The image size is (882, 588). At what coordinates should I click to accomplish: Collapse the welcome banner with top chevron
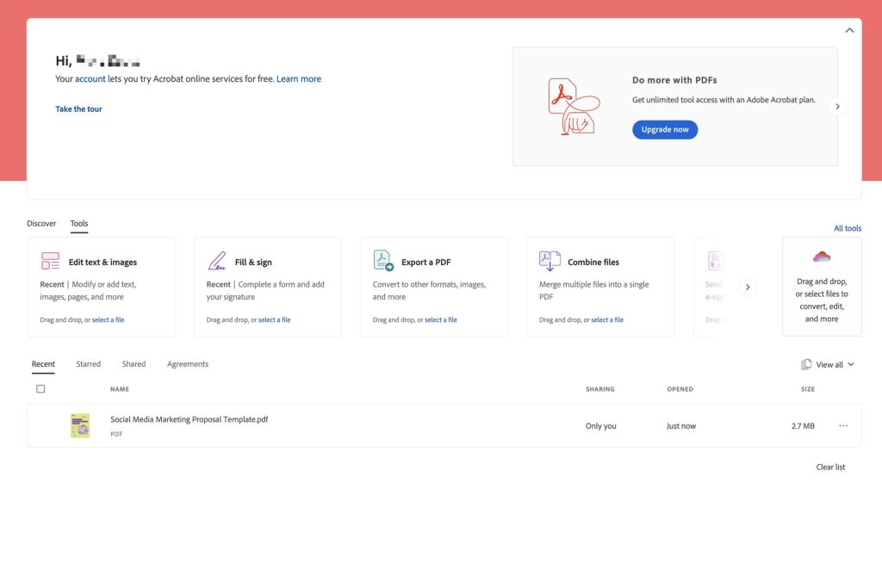[x=849, y=30]
